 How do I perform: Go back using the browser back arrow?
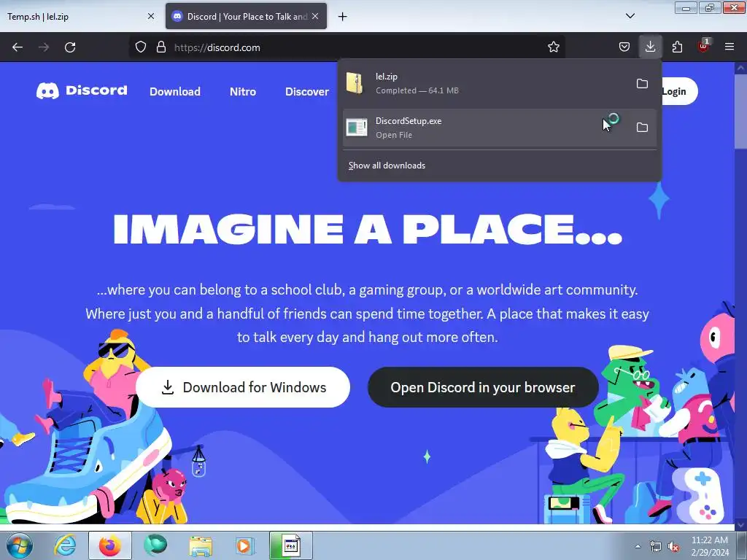click(18, 47)
